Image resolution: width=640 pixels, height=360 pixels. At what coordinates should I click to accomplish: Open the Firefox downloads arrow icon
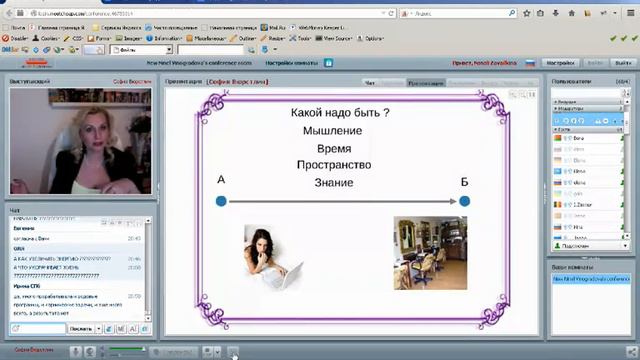point(556,13)
